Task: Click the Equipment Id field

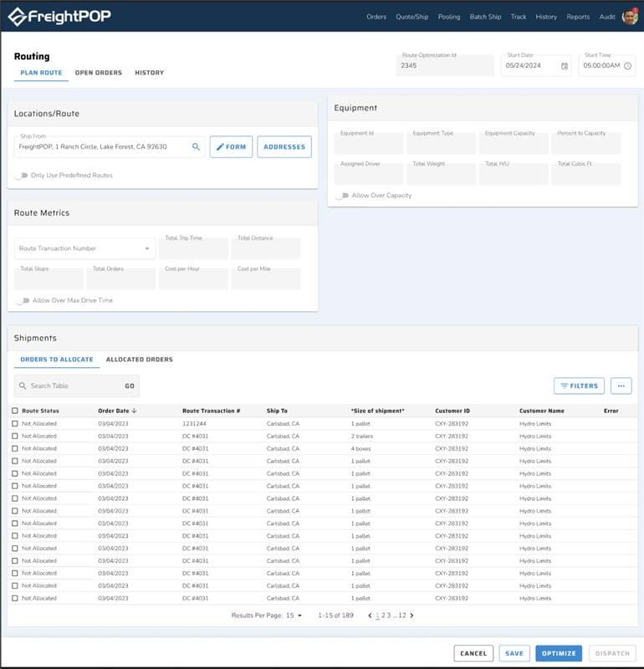Action: pyautogui.click(x=369, y=143)
